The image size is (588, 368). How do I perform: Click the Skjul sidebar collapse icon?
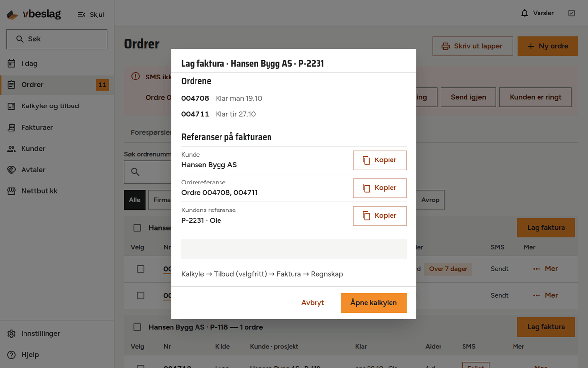pyautogui.click(x=81, y=15)
